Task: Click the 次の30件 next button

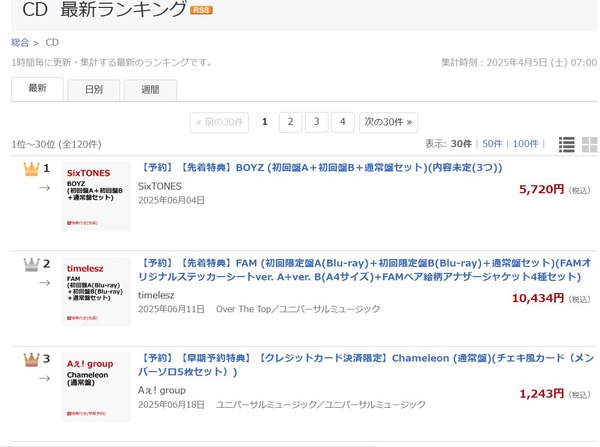Action: click(x=388, y=122)
